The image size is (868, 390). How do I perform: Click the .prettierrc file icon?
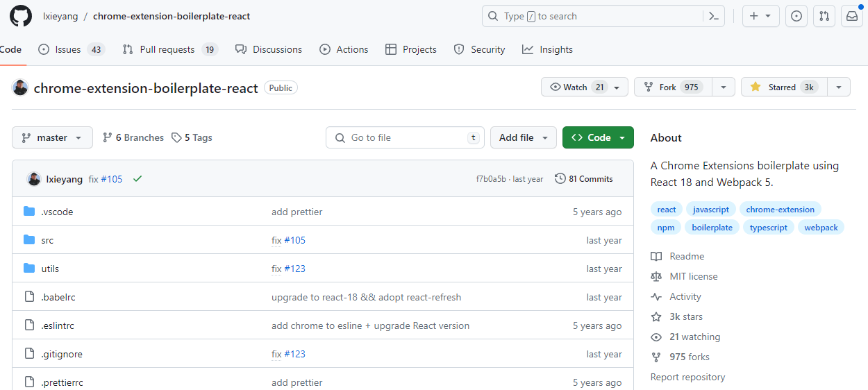29,382
